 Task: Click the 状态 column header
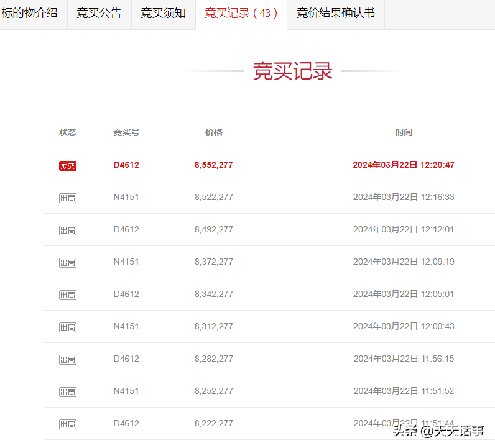pyautogui.click(x=68, y=132)
